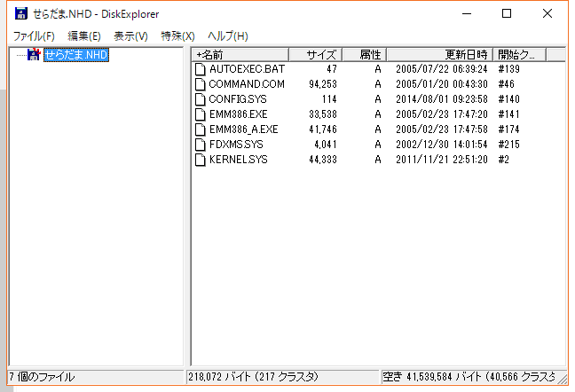Sort files by the 名前 column header
The image size is (575, 392).
pyautogui.click(x=240, y=55)
